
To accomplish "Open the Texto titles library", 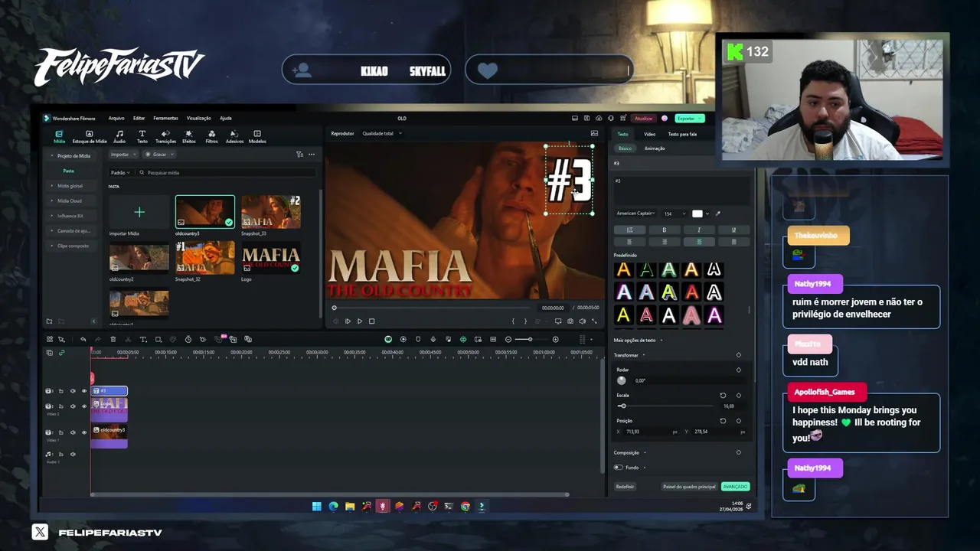I will [142, 137].
